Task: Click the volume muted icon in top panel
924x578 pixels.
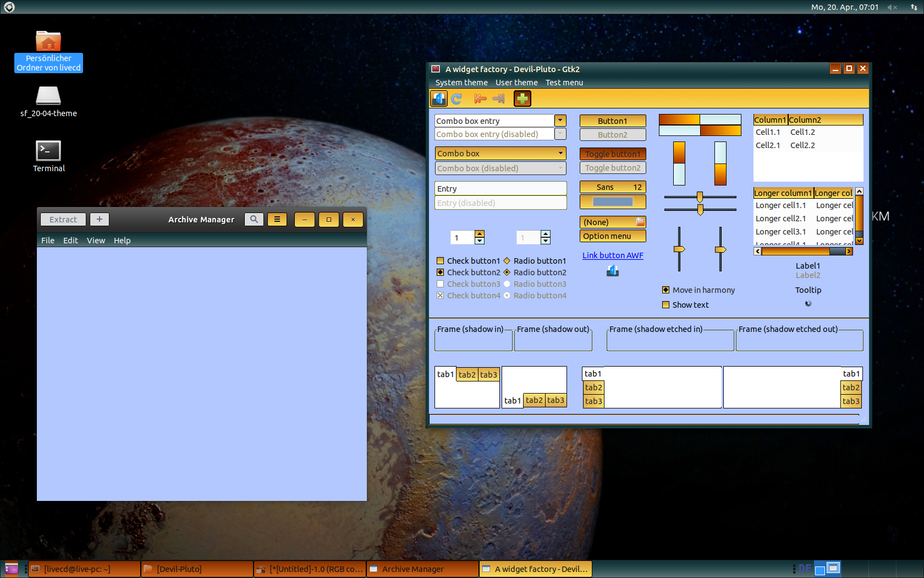Action: [892, 7]
